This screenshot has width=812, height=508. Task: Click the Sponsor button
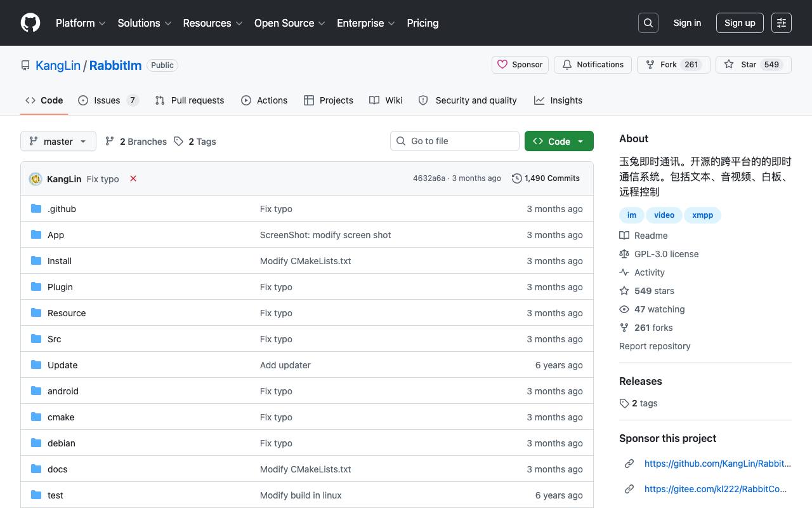(x=520, y=65)
